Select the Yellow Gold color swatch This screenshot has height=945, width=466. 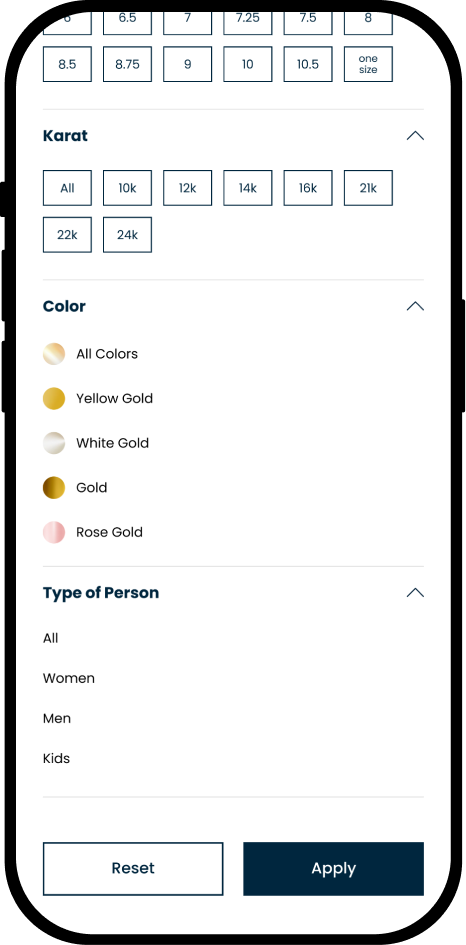coord(54,398)
